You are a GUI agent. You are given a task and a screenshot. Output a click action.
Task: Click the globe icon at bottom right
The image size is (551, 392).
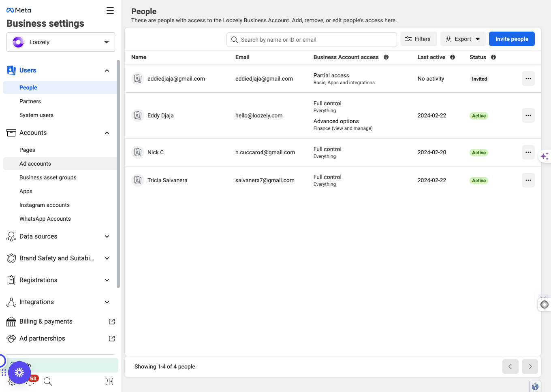click(x=535, y=386)
